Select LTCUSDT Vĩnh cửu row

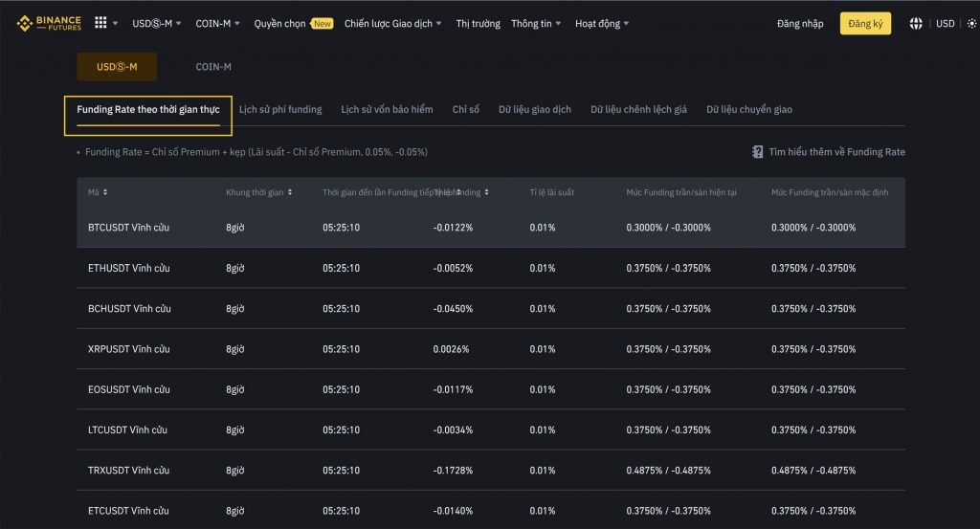tap(491, 430)
